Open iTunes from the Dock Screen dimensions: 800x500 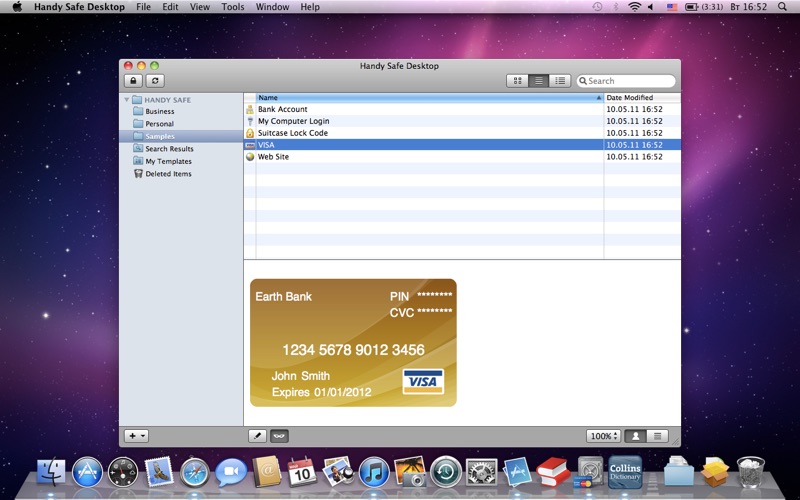point(374,472)
